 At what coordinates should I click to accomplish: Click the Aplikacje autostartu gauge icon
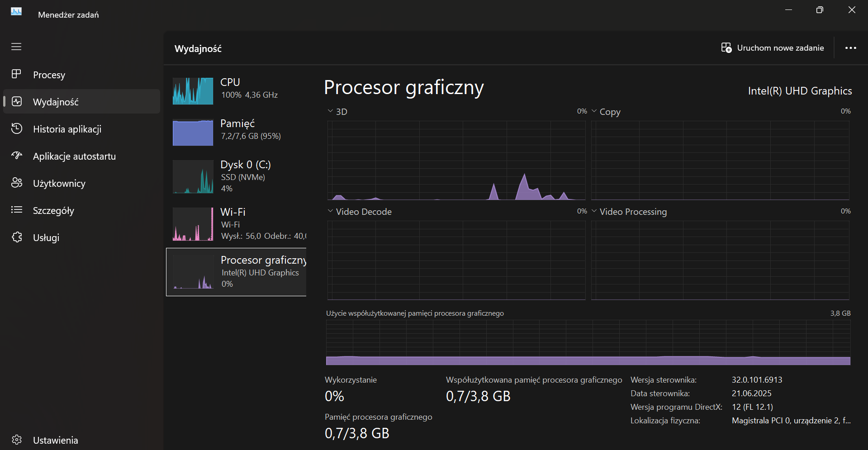[x=17, y=156]
